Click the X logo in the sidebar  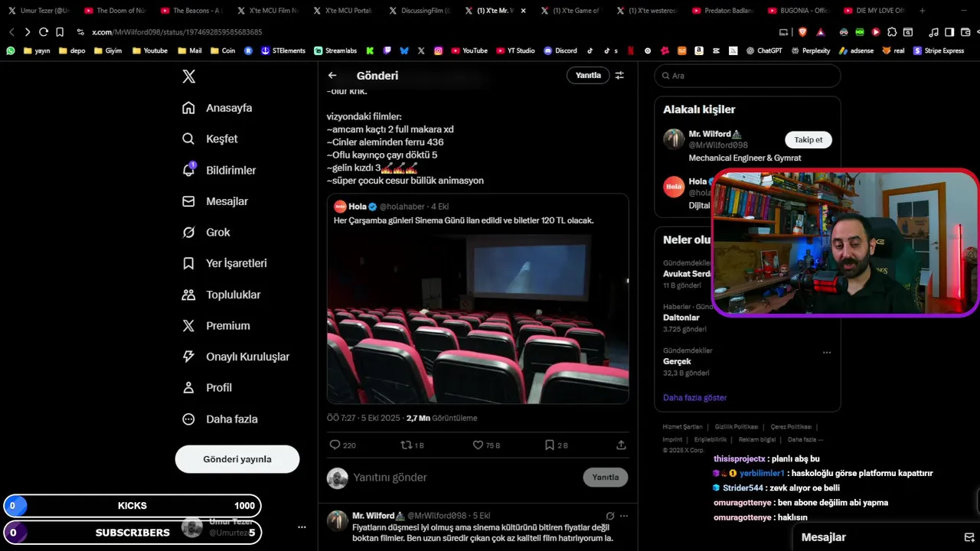(188, 77)
